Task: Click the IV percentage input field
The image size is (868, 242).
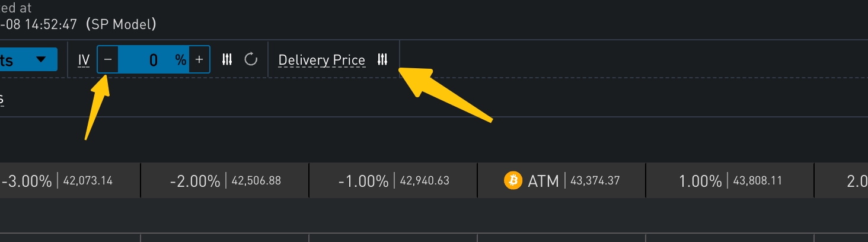Action: coord(153,59)
